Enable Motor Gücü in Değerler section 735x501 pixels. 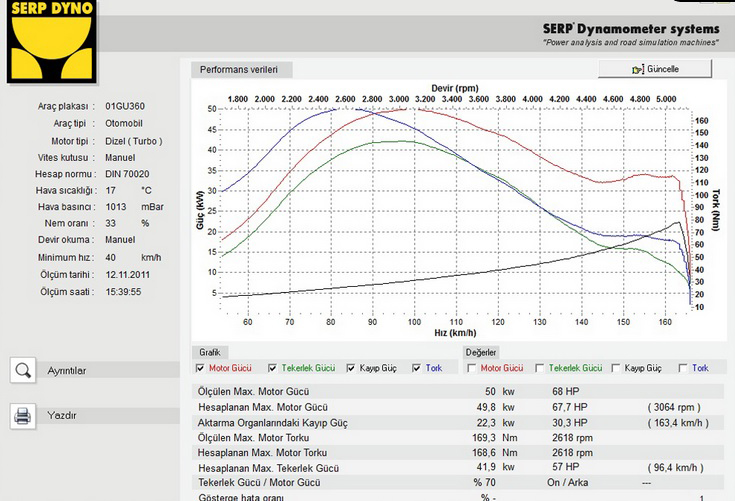[x=472, y=368]
